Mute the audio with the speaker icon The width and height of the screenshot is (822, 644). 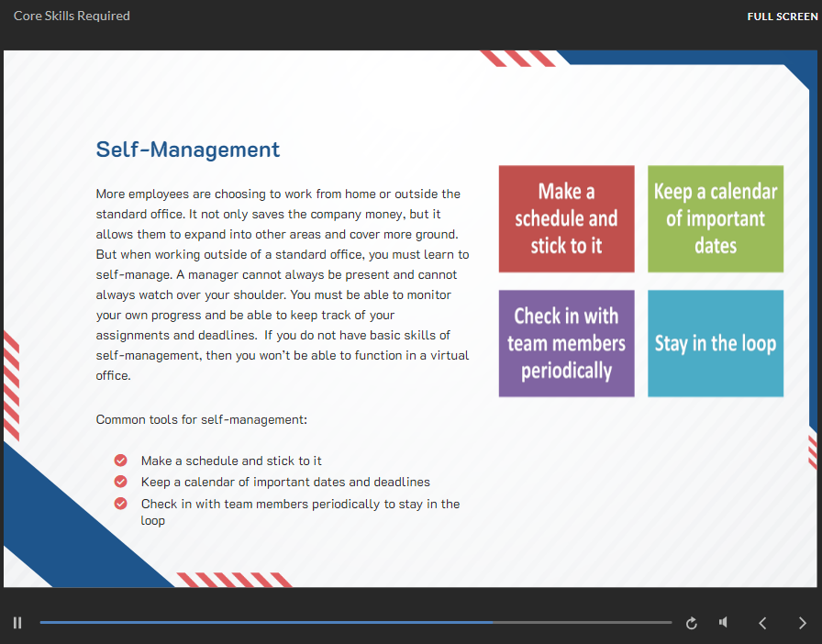(x=724, y=623)
